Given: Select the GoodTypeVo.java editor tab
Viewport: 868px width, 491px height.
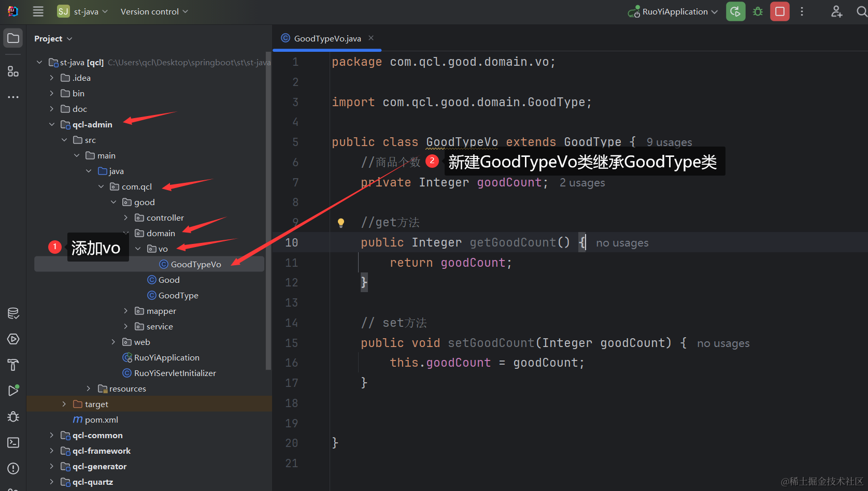Looking at the screenshot, I should pyautogui.click(x=327, y=38).
